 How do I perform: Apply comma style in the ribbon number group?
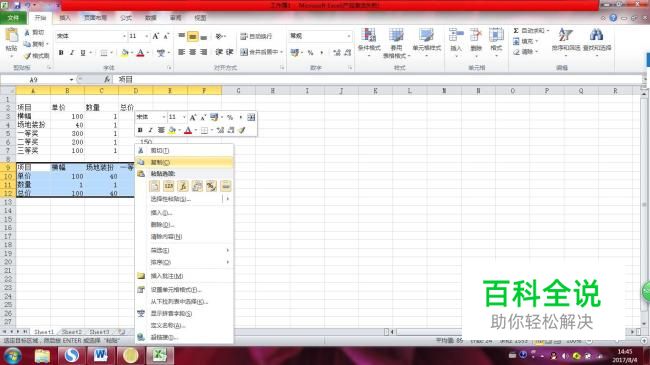(321, 53)
